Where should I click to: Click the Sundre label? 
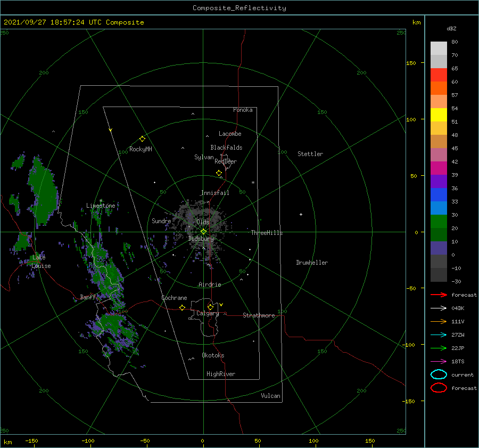tap(161, 221)
